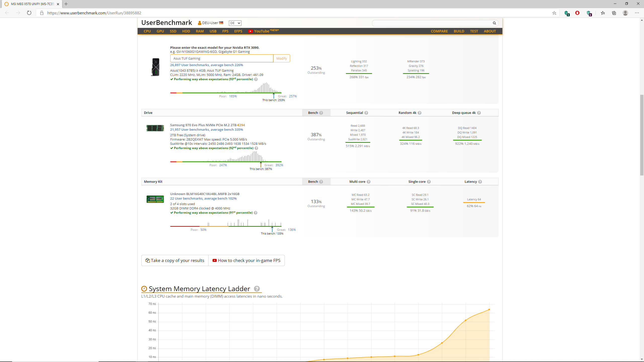This screenshot has width=644, height=362.
Task: Click Take a copy of your results
Action: [x=175, y=260]
